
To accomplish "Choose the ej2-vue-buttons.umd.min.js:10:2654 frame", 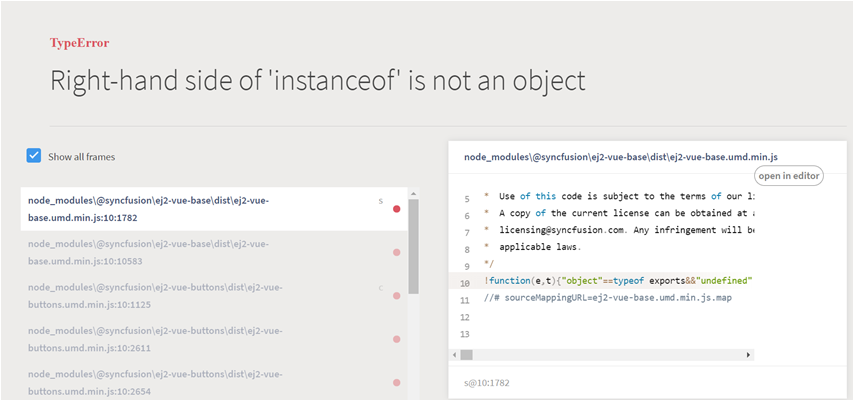I will pos(150,382).
